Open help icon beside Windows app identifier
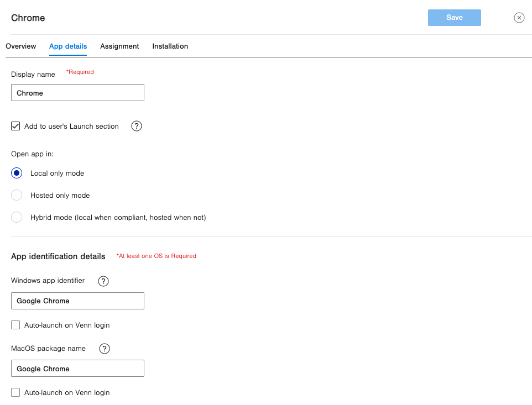The height and width of the screenshot is (405, 532). tap(103, 281)
